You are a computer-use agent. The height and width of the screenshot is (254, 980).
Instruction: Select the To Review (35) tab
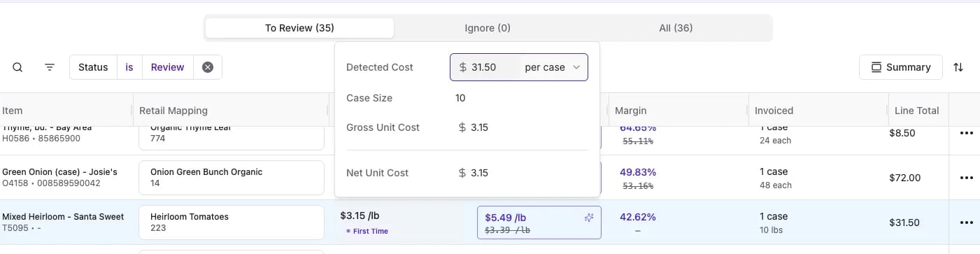[299, 28]
